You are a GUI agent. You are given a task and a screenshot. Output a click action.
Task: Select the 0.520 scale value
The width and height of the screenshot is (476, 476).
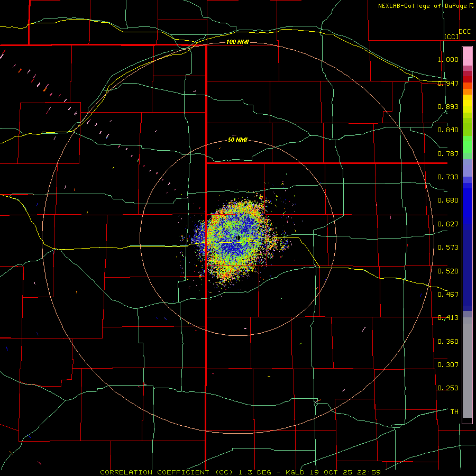448,271
